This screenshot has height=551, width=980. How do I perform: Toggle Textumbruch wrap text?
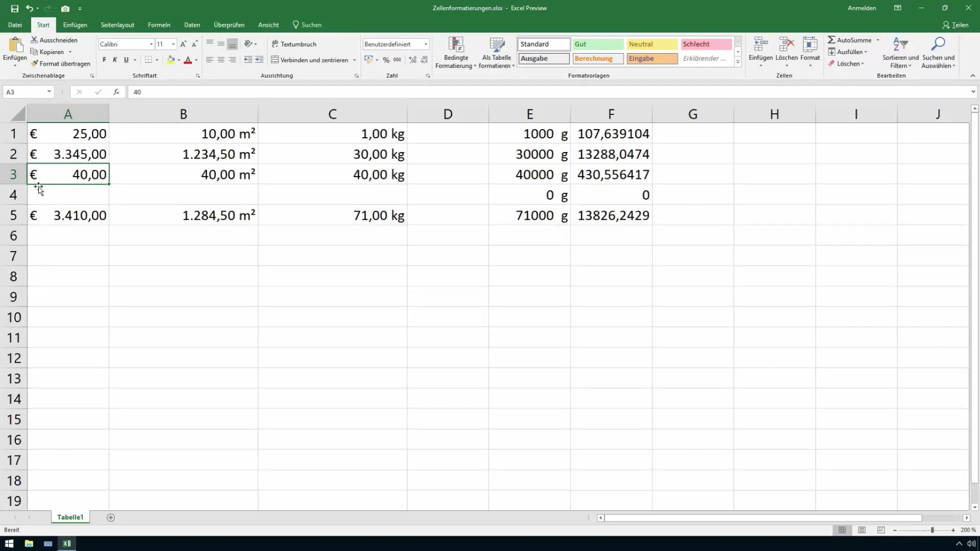tap(294, 44)
